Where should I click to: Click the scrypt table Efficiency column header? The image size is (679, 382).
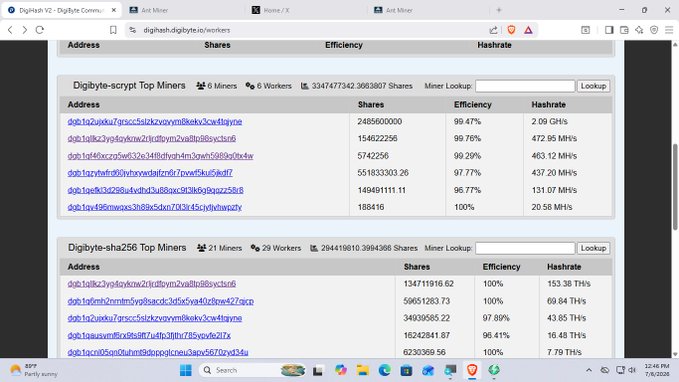pos(472,104)
